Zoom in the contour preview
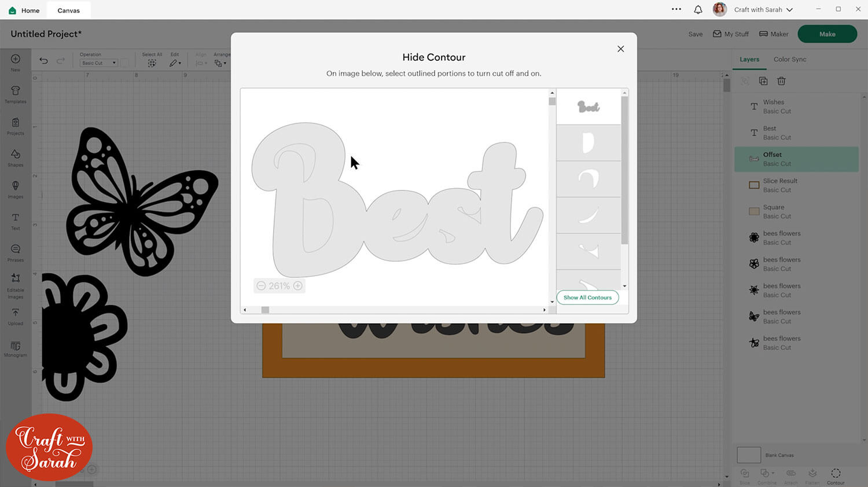The height and width of the screenshot is (487, 868). click(298, 286)
